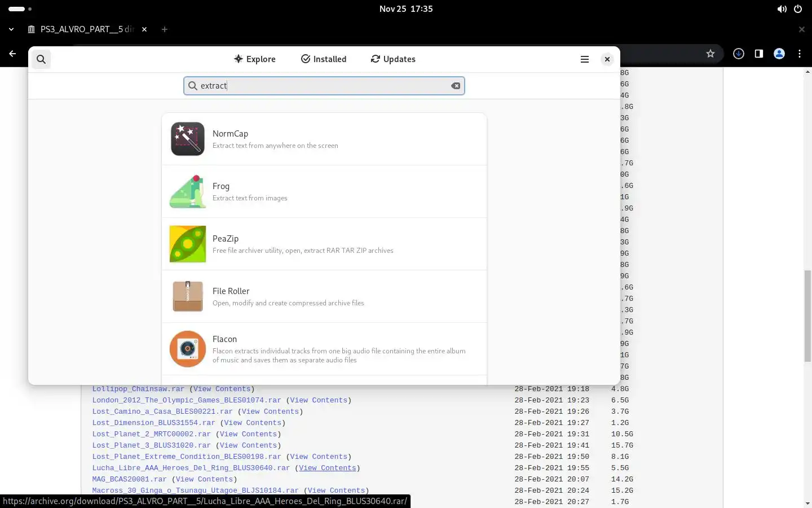The image size is (812, 508).
Task: Open File Roller result title
Action: (x=231, y=291)
